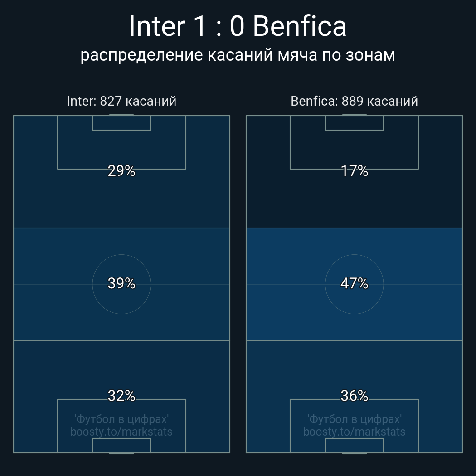This screenshot has height=476, width=476.
Task: Click Inter's 39% middle third label
Action: [121, 283]
